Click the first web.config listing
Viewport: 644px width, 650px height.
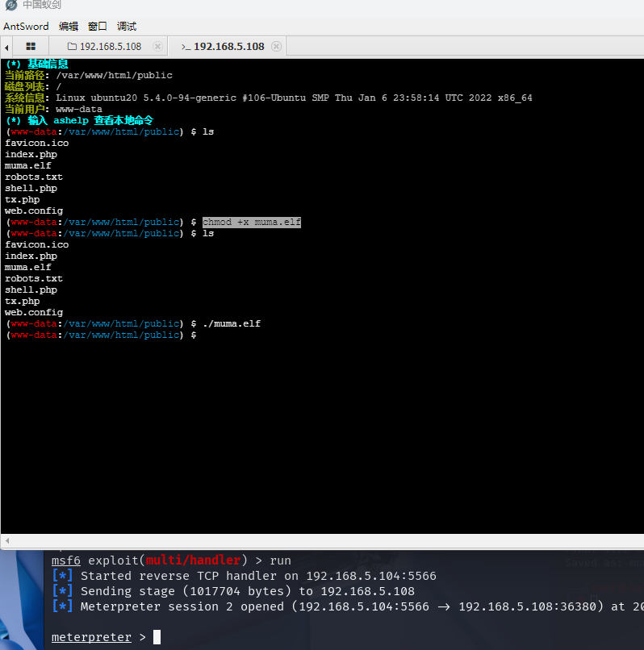(x=34, y=210)
